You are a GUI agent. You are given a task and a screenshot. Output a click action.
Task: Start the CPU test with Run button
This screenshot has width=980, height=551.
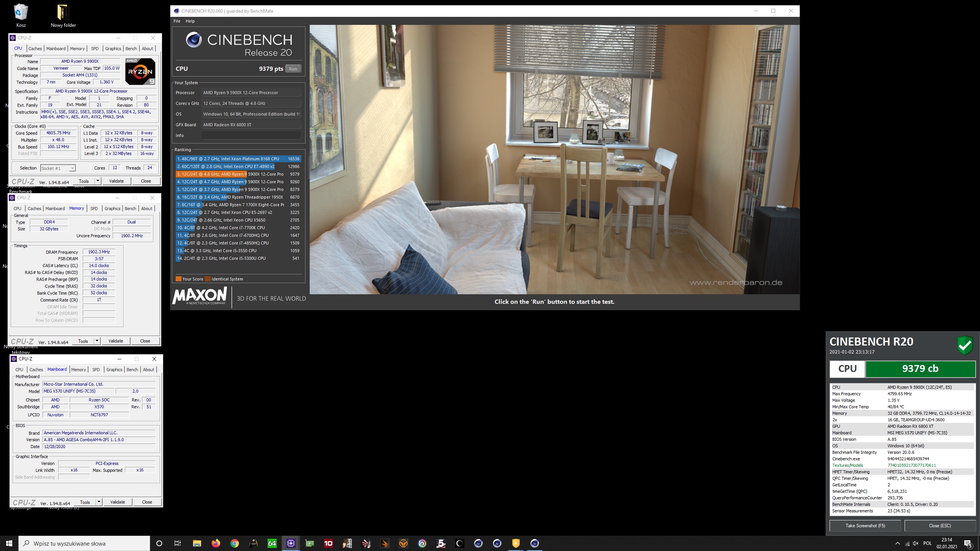(x=293, y=69)
